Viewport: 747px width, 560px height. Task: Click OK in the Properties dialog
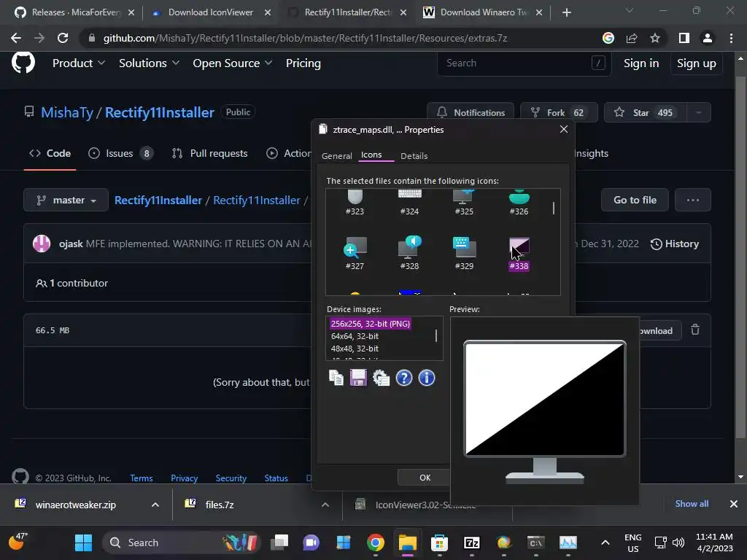pyautogui.click(x=425, y=478)
